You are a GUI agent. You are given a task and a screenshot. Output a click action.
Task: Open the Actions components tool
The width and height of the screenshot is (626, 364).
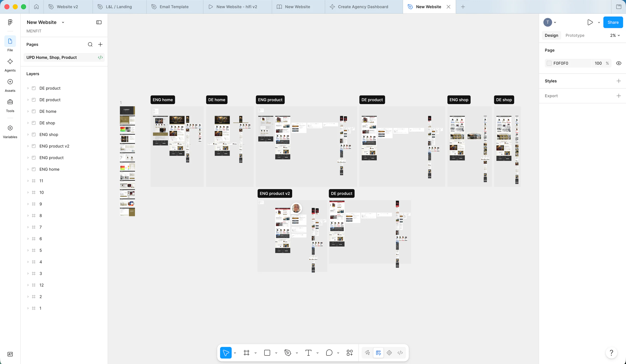pos(349,353)
